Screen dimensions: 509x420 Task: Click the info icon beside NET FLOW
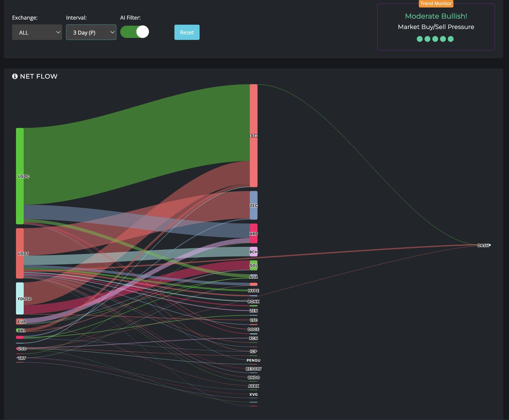point(15,76)
